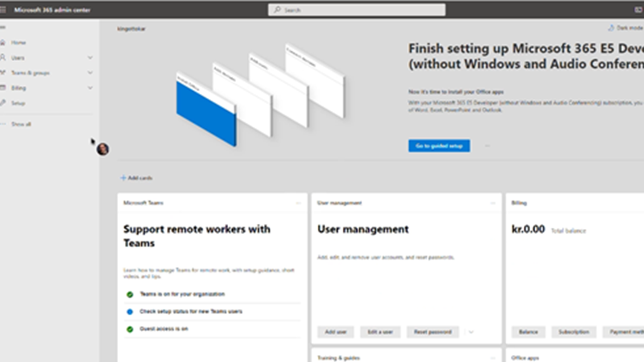This screenshot has height=362, width=644.
Task: Open Microsoft Teams card more options
Action: click(x=298, y=203)
